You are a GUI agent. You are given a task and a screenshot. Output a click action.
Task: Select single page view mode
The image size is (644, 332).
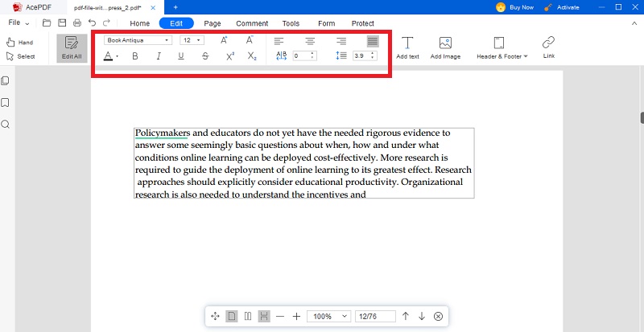point(232,316)
